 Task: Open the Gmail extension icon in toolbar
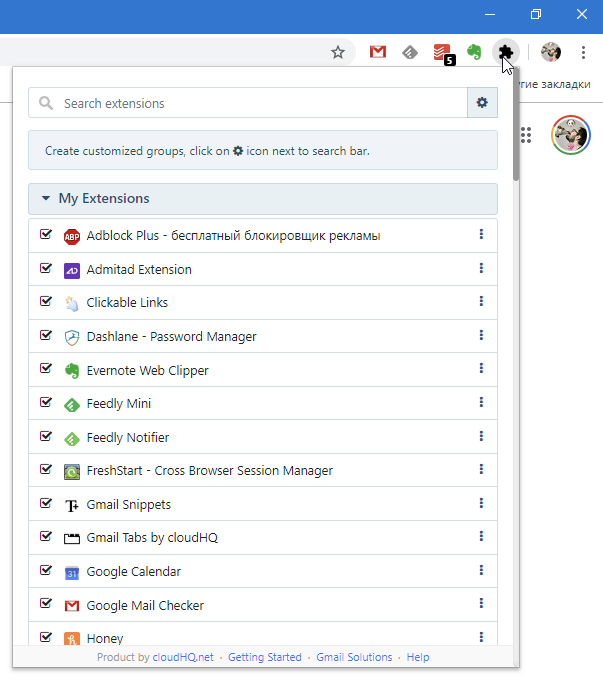click(x=378, y=52)
